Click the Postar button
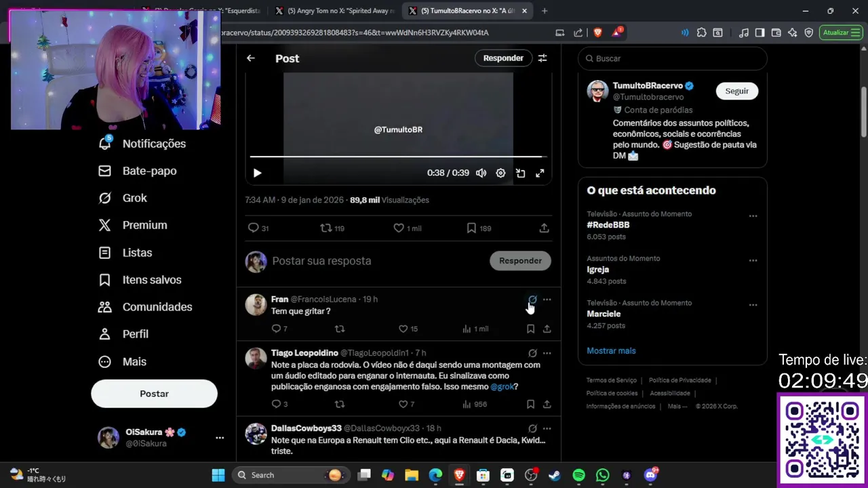Viewport: 868px width, 488px height. coord(154,394)
